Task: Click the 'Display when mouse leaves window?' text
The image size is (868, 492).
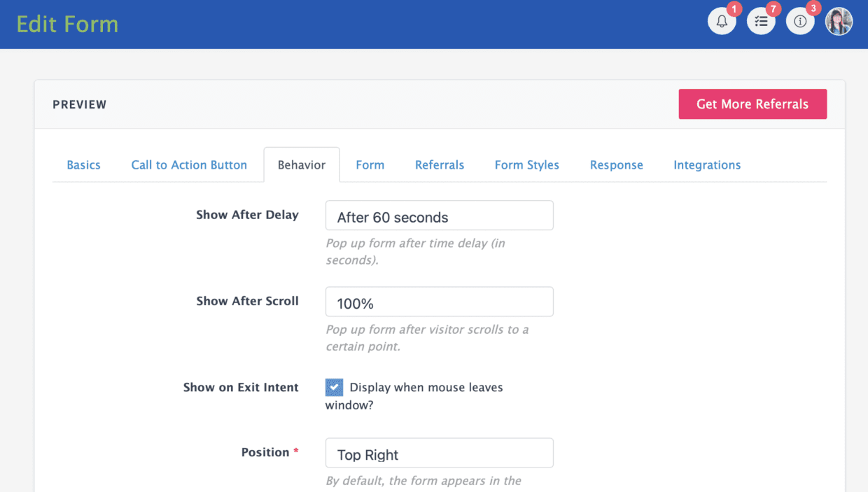Action: pyautogui.click(x=414, y=396)
